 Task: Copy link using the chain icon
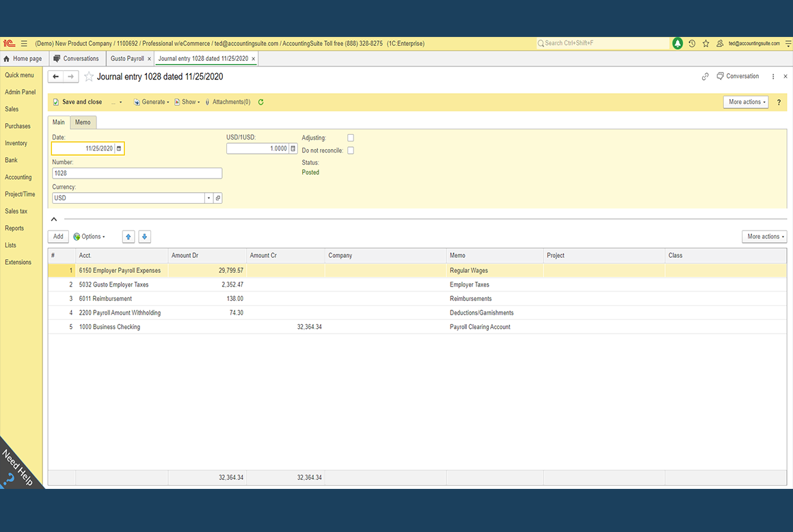tap(705, 77)
